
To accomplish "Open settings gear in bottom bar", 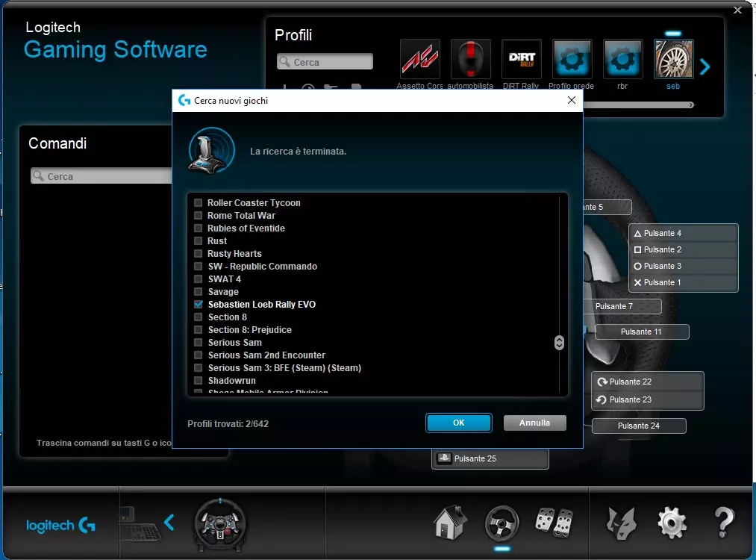I will click(672, 523).
